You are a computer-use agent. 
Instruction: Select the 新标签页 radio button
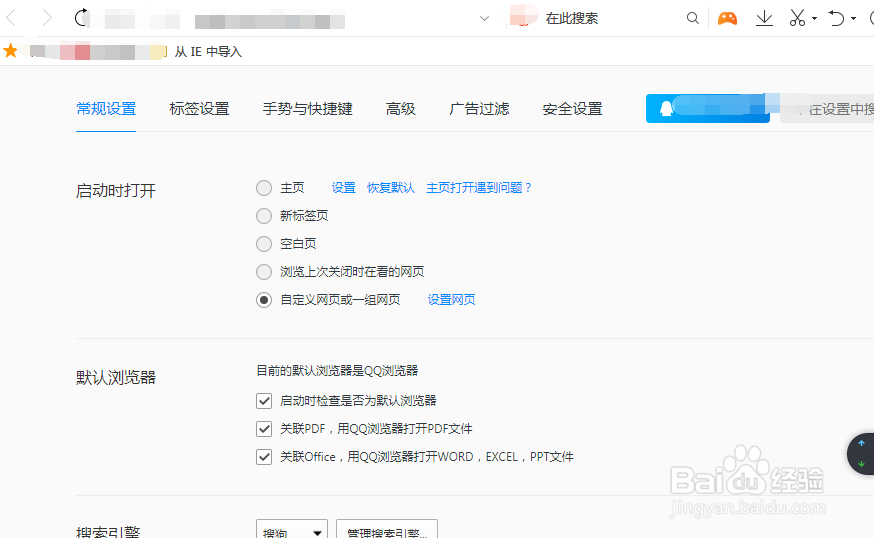264,216
